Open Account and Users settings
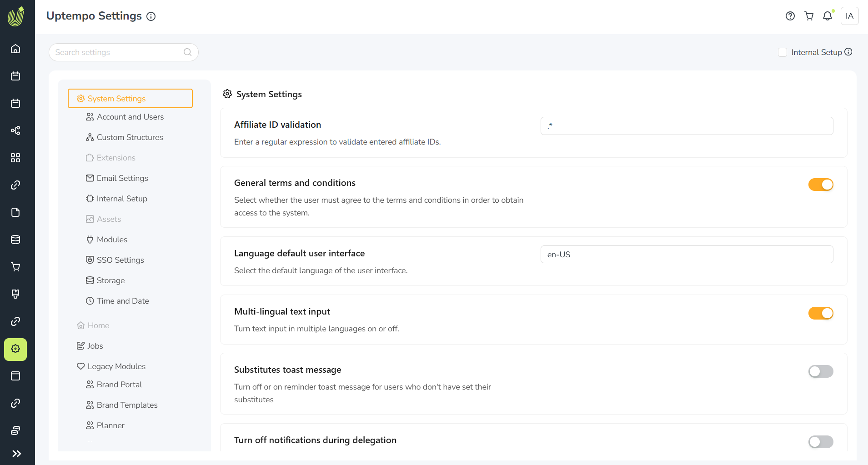The image size is (868, 465). 130,117
